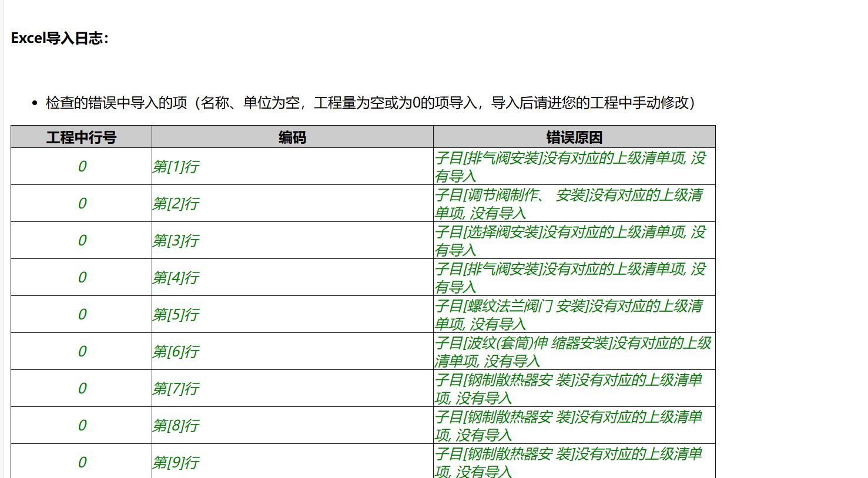Click the '0' line number in row 第[4]行
This screenshot has height=478, width=868.
click(82, 278)
